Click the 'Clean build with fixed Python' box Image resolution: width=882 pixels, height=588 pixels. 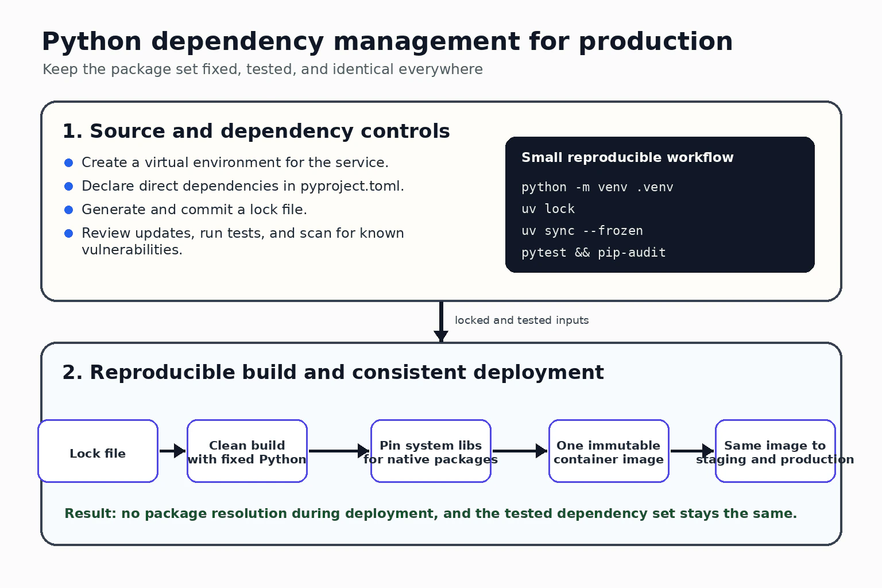point(247,451)
